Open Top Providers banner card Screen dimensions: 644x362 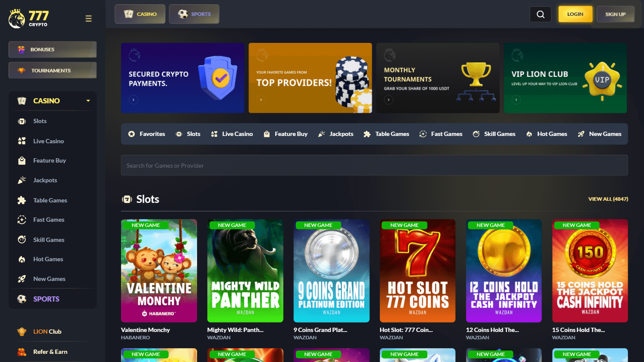click(x=310, y=78)
